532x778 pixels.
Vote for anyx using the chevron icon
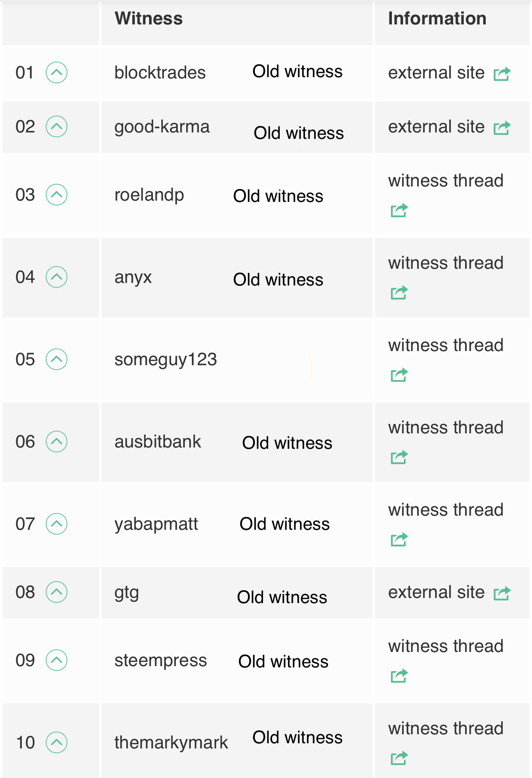[x=57, y=277]
